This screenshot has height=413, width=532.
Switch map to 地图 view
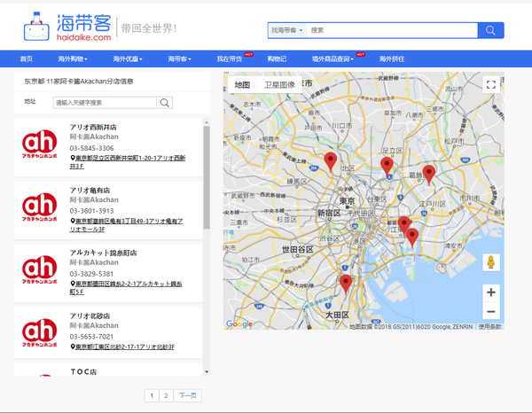pyautogui.click(x=242, y=85)
